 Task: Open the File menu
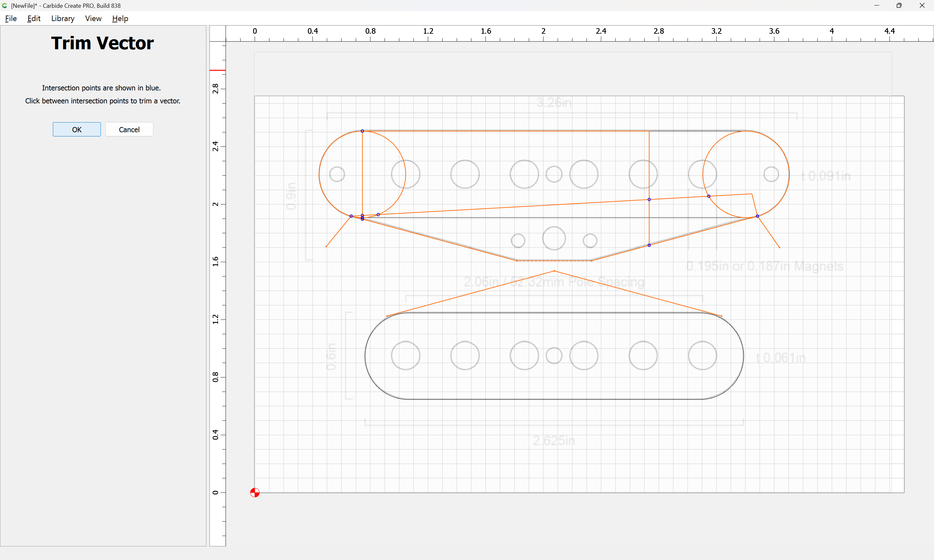(11, 18)
